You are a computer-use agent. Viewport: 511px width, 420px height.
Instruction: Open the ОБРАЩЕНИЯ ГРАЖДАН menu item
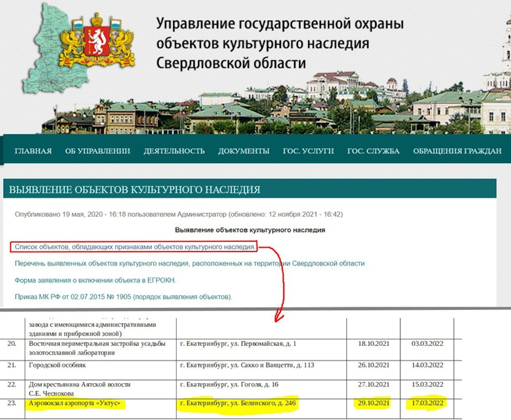pyautogui.click(x=457, y=151)
